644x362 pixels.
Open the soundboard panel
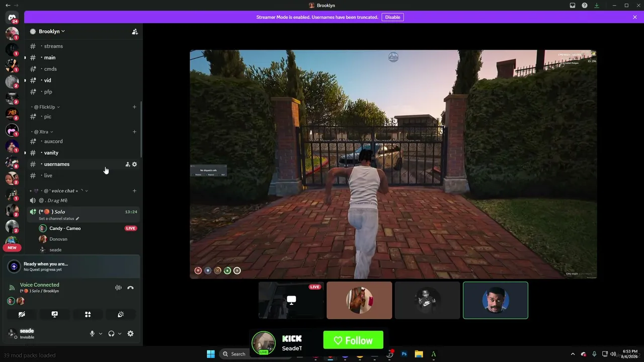point(121,314)
